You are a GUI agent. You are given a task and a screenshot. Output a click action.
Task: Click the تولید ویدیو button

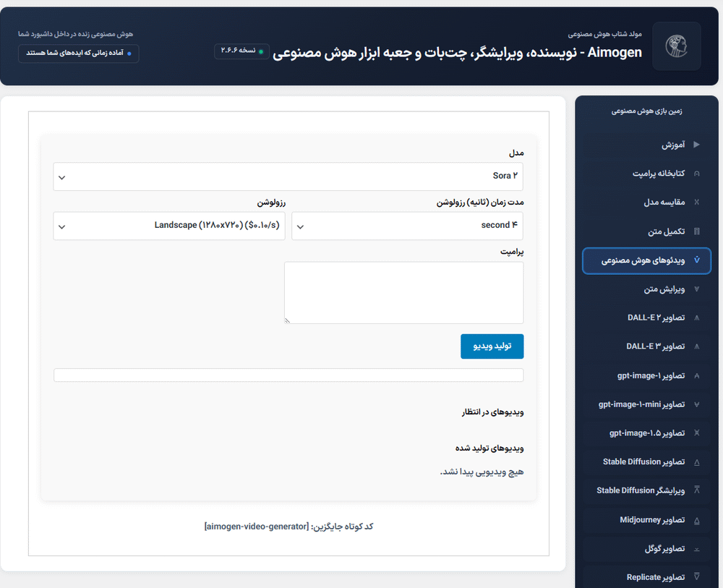492,346
